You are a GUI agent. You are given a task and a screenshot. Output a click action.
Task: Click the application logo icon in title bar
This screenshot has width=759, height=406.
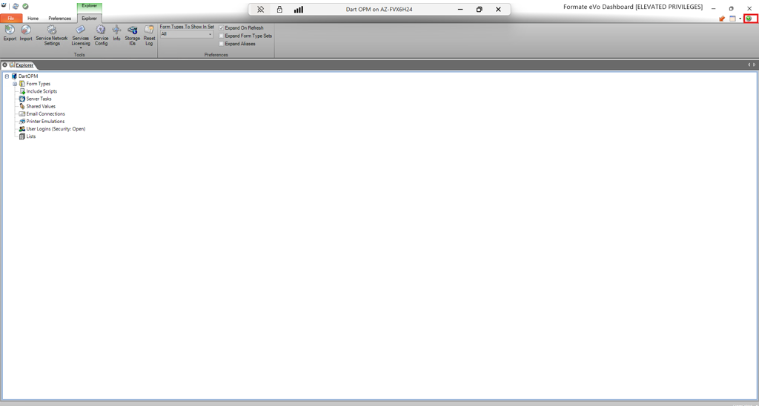click(4, 6)
